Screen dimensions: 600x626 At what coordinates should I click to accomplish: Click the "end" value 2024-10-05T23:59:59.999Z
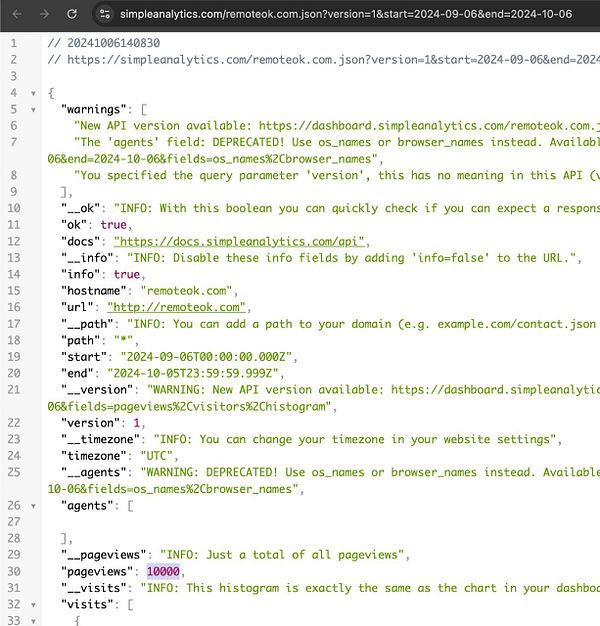pos(193,373)
